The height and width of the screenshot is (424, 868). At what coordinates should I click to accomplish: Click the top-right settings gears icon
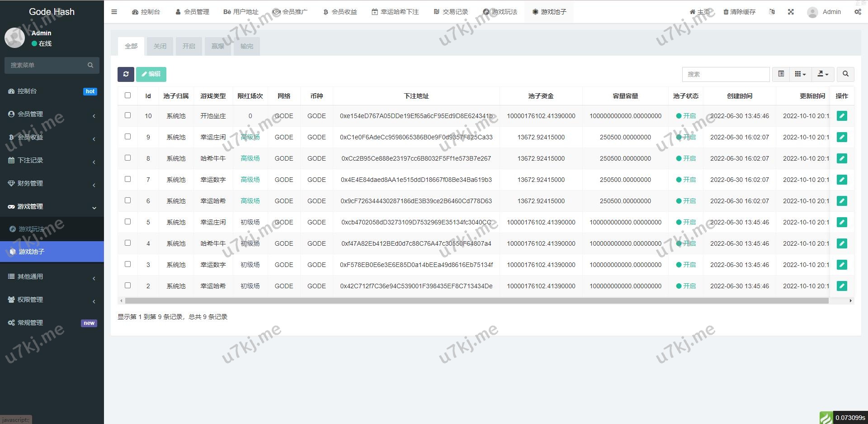(857, 12)
